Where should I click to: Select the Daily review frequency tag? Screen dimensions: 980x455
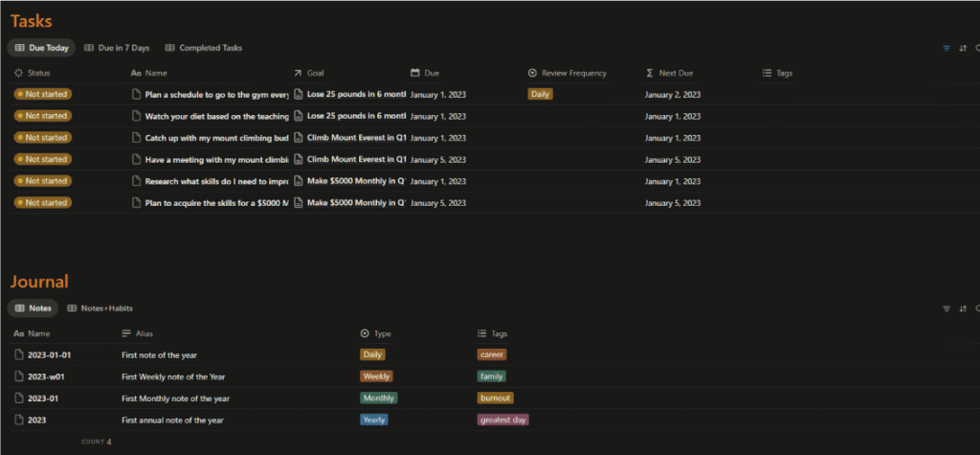[x=540, y=95]
